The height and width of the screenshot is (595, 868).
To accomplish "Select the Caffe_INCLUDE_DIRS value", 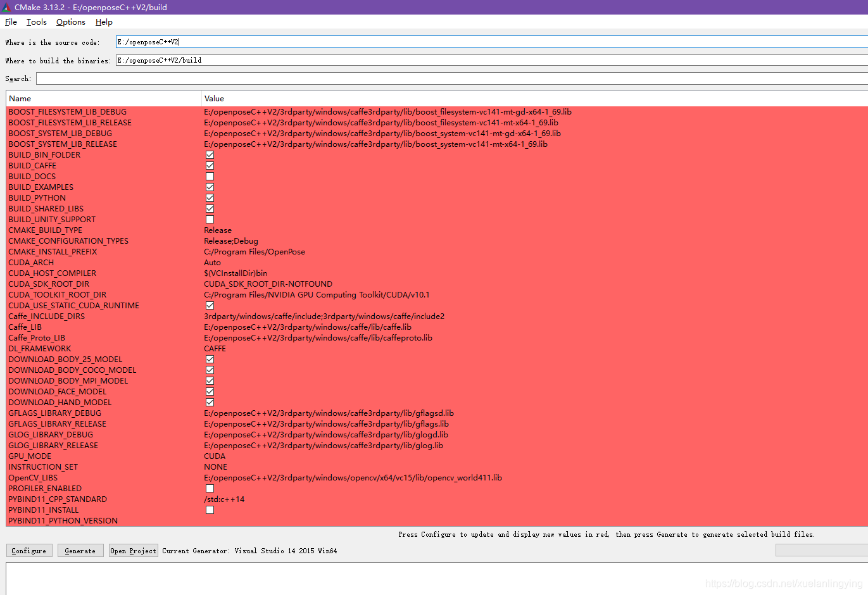I will [324, 316].
